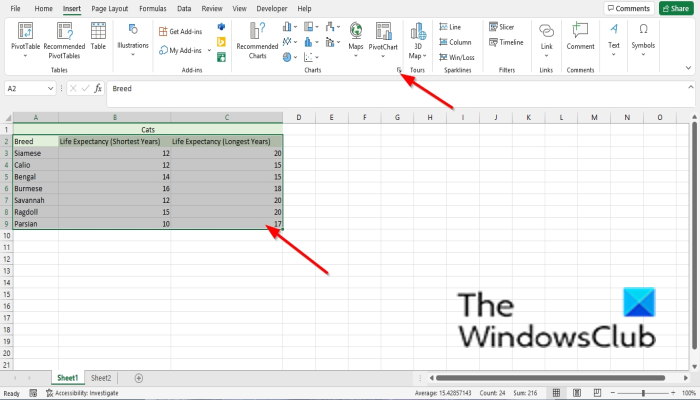Click the Select All corner triangle

8,118
